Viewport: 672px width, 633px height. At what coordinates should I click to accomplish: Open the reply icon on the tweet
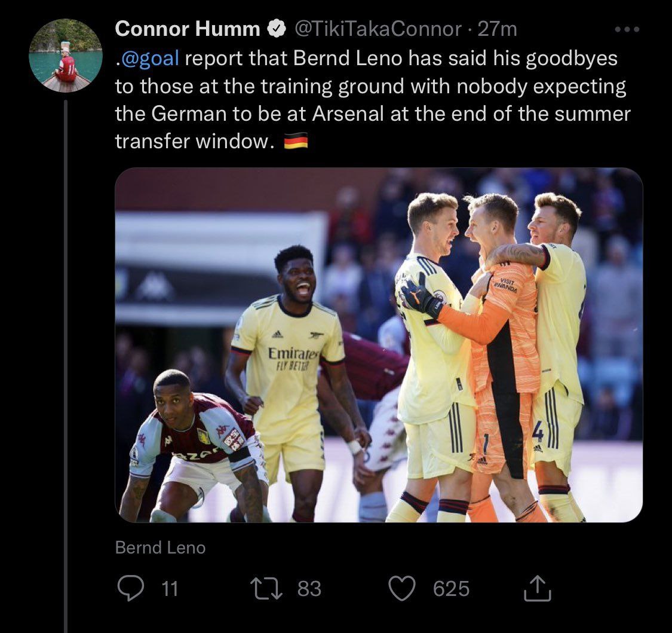(128, 589)
